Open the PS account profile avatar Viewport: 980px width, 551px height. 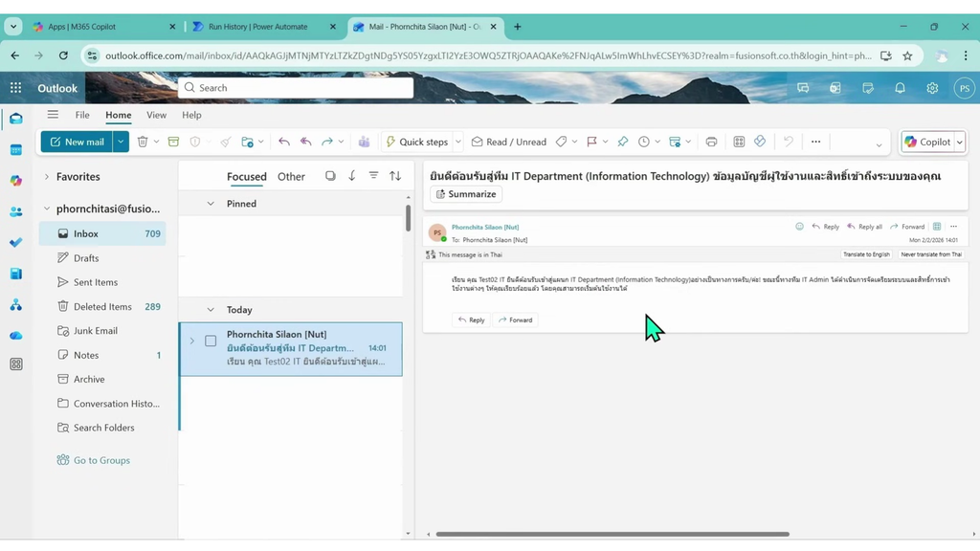[x=965, y=88]
